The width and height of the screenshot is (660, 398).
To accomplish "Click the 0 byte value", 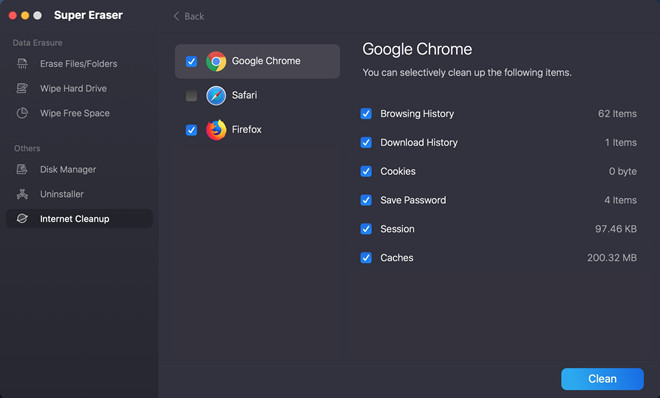I will pyautogui.click(x=623, y=171).
